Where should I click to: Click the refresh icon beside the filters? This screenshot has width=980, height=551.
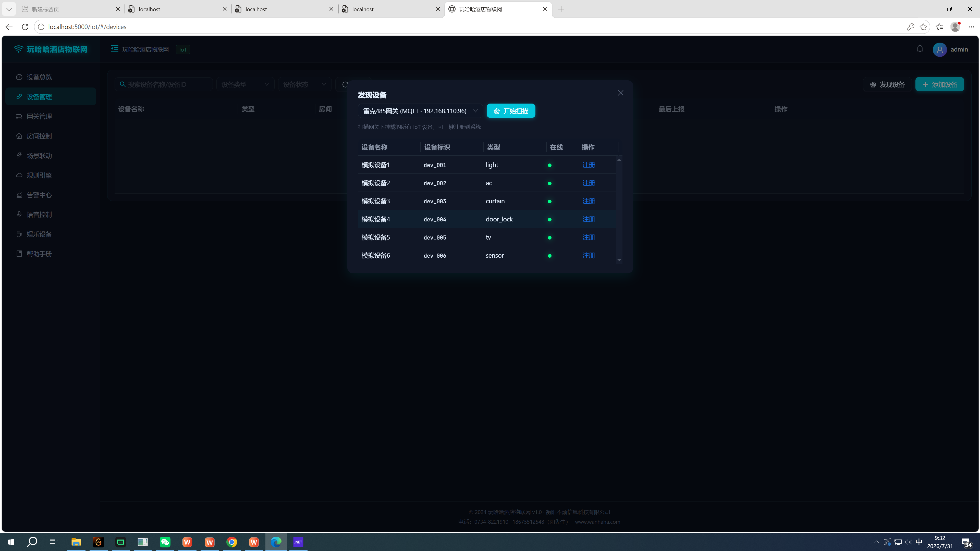click(x=345, y=84)
